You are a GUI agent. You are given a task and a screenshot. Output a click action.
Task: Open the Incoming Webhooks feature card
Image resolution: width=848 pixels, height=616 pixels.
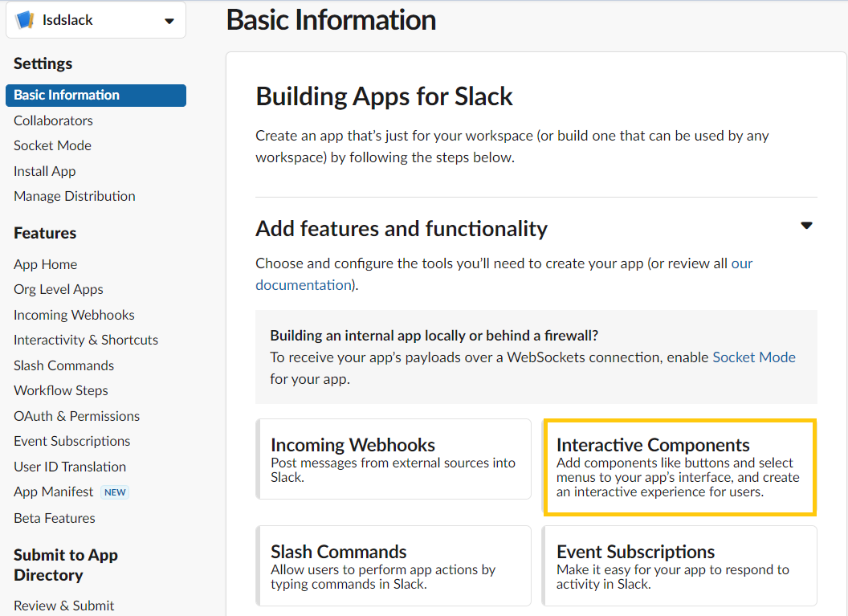pos(393,459)
